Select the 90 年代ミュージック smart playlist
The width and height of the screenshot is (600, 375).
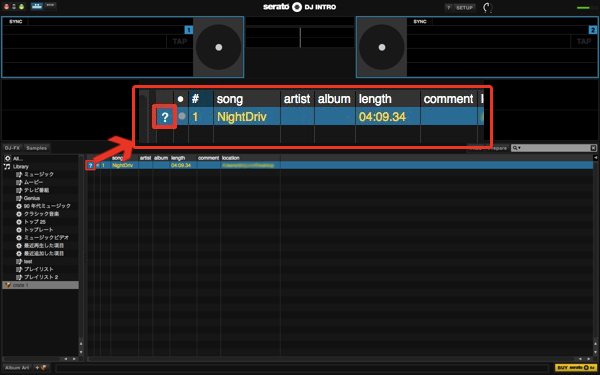(x=47, y=206)
